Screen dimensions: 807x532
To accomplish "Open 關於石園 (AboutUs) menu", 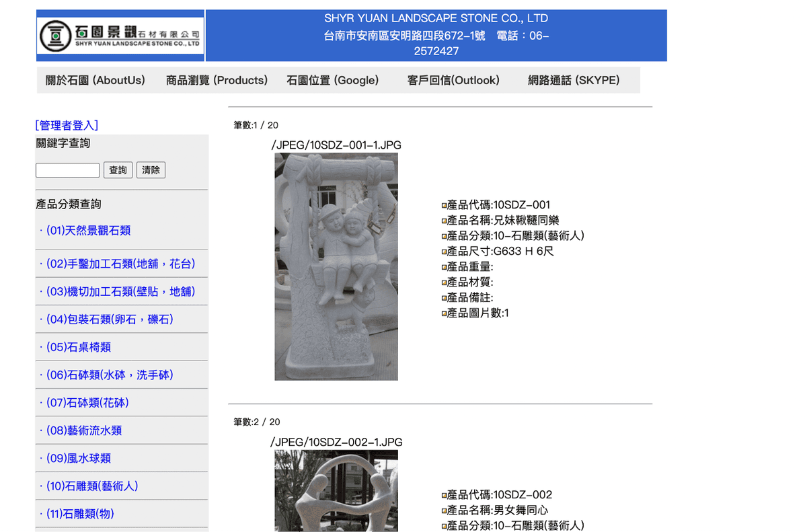I will pos(95,80).
